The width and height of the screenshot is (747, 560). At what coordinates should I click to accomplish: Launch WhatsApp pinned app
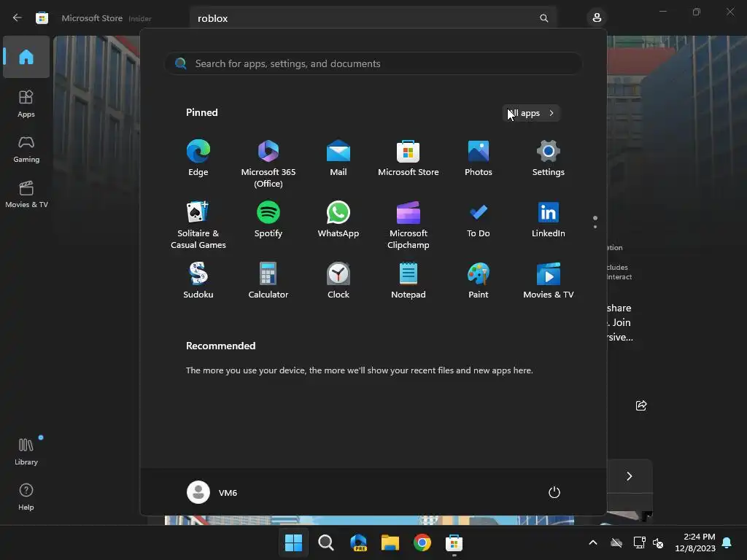[338, 219]
